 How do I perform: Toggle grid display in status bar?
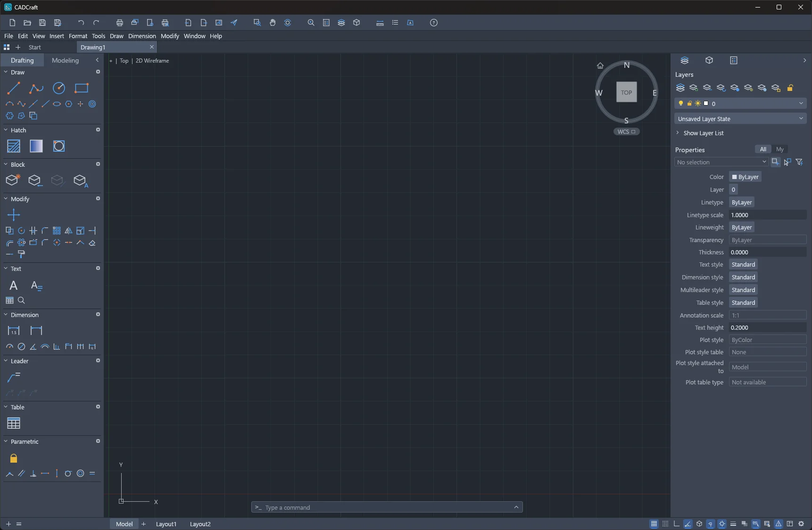click(x=654, y=524)
